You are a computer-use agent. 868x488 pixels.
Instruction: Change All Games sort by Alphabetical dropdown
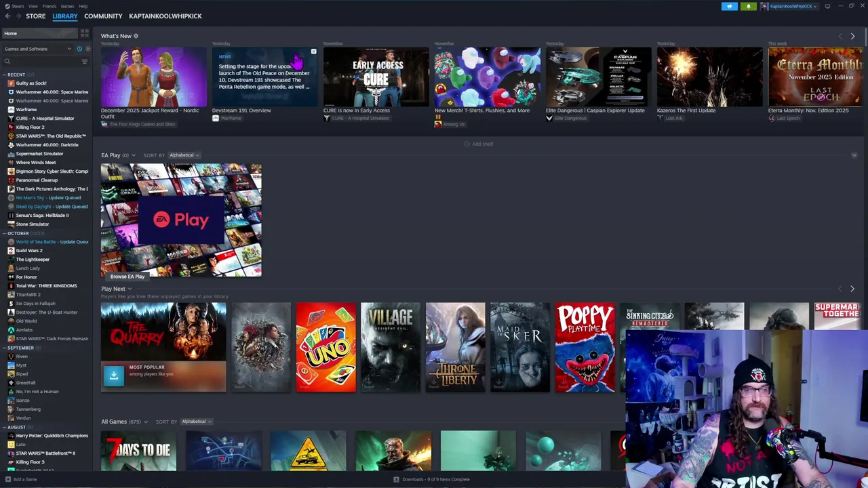point(196,422)
